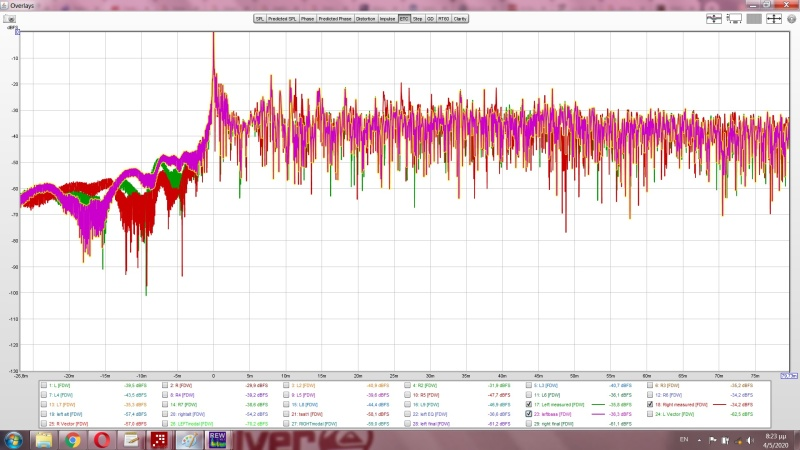Open the Clarity tab

461,18
